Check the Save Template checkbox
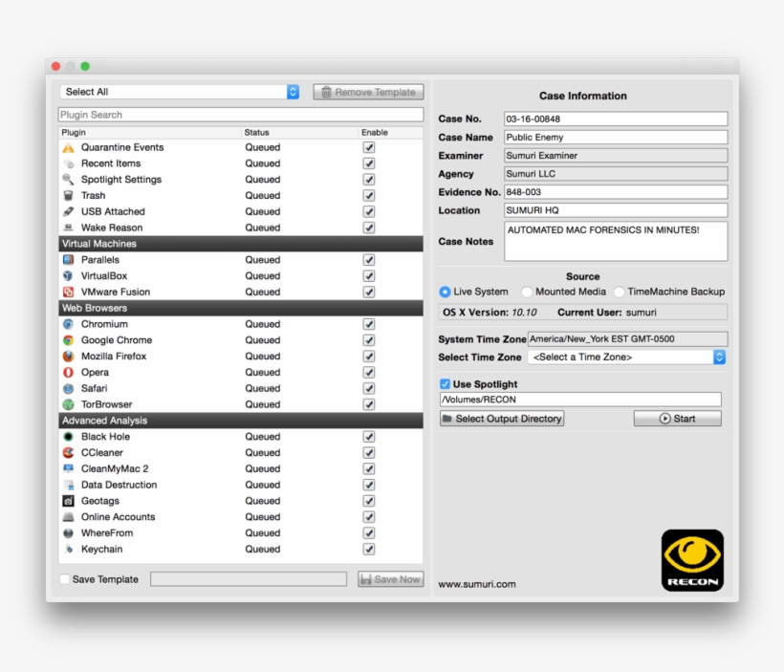Image resolution: width=784 pixels, height=672 pixels. (x=64, y=579)
